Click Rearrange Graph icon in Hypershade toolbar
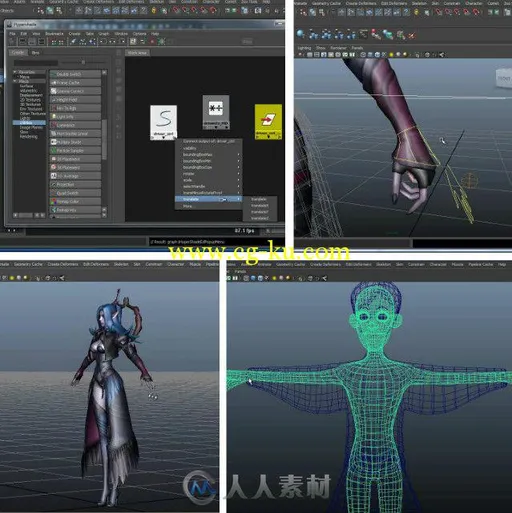The height and width of the screenshot is (513, 512). [83, 41]
